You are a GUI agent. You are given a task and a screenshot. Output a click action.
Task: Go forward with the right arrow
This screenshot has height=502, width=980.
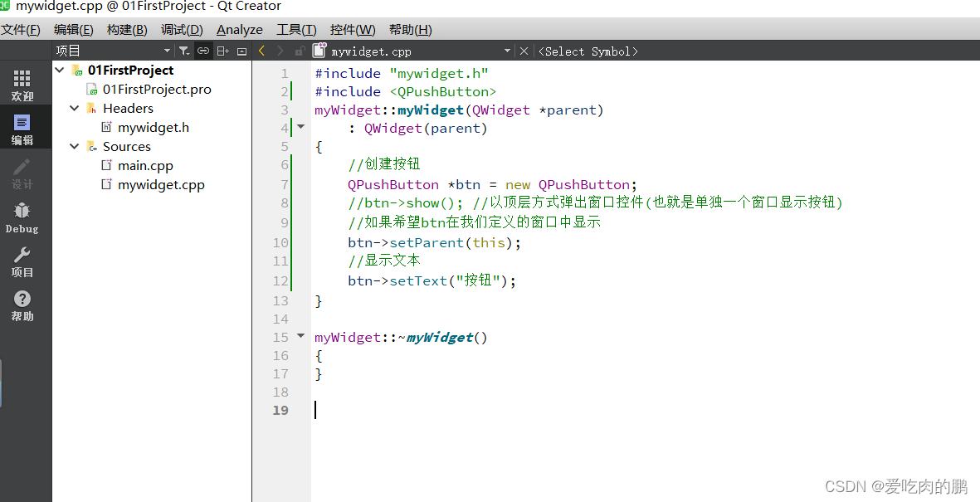tap(280, 51)
